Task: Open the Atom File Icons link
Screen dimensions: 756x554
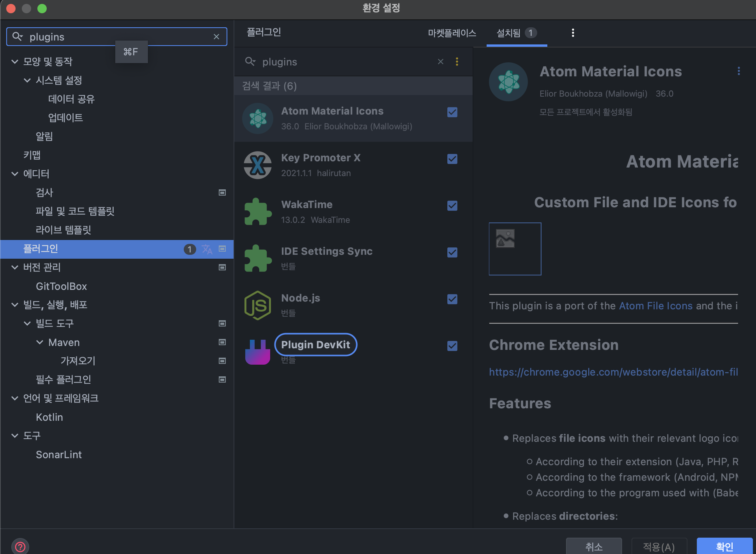Action: [656, 306]
